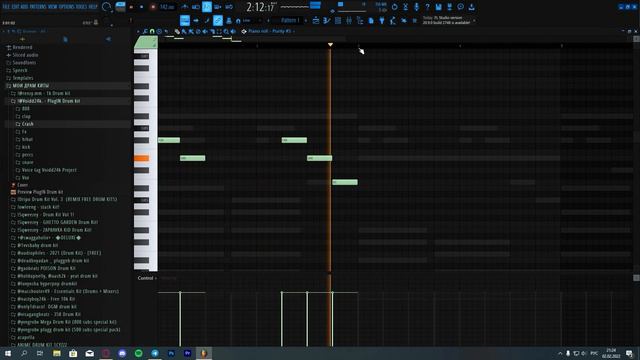Open the PATTERNS menu

[37, 7]
